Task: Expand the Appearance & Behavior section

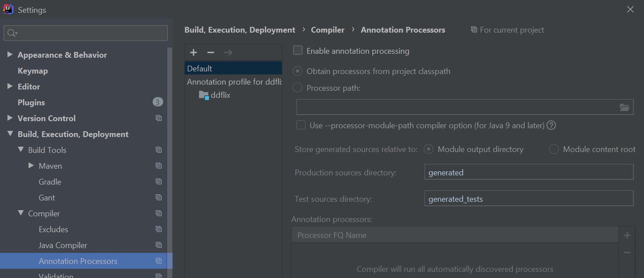Action: pyautogui.click(x=10, y=55)
